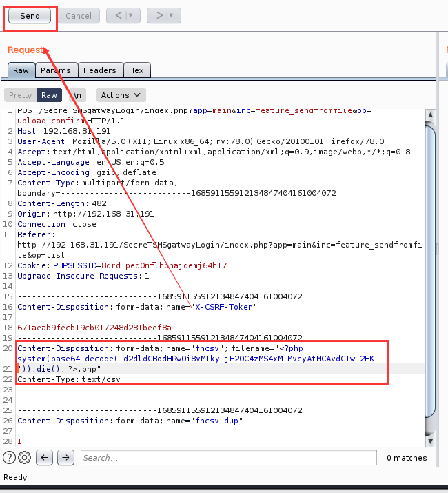Expand the Actions dropdown menu

121,95
